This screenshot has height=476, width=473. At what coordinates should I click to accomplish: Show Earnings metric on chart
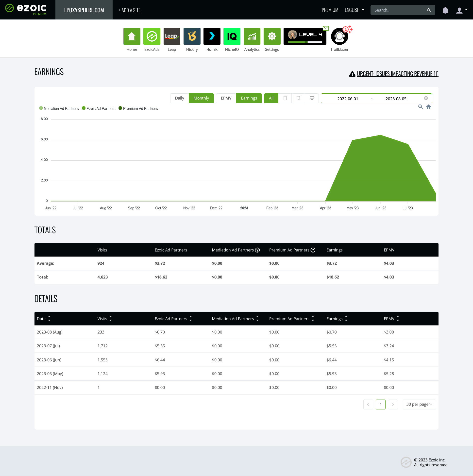point(249,98)
